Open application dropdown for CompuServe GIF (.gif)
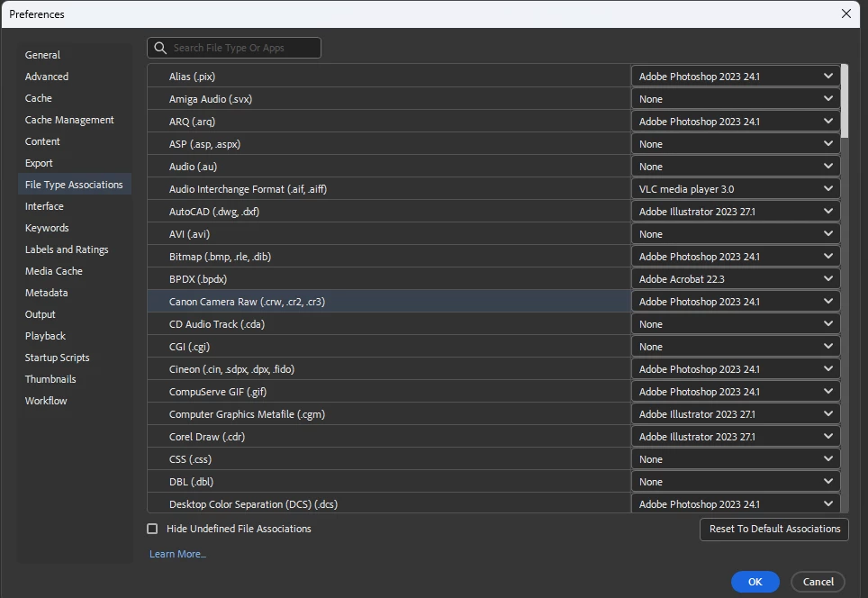 [736, 392]
